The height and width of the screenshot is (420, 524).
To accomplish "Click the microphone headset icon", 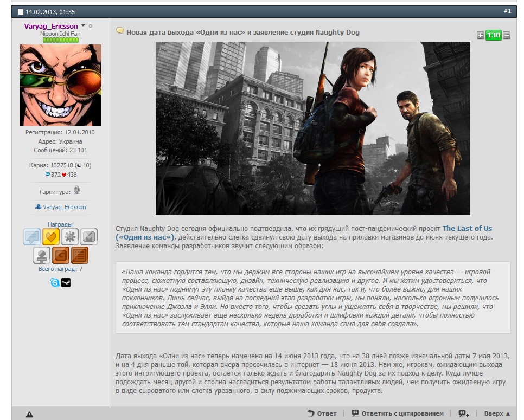I will point(77,190).
